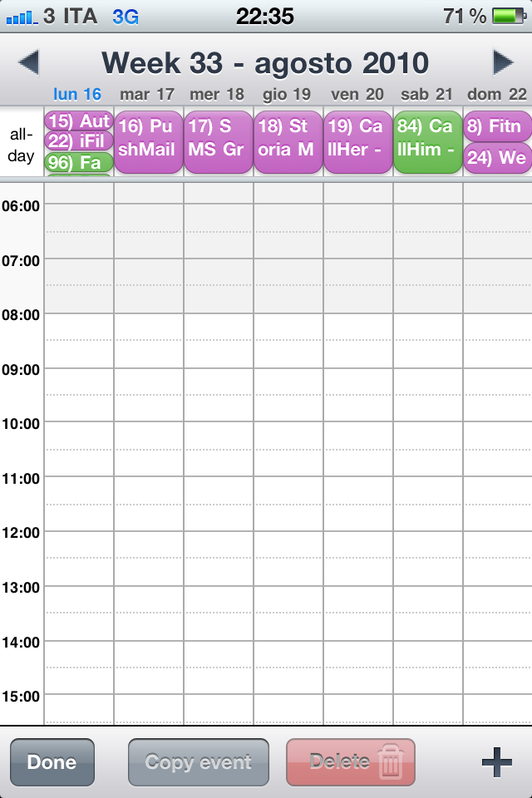532x798 pixels.
Task: Go to the previous week arrow
Action: pyautogui.click(x=28, y=62)
